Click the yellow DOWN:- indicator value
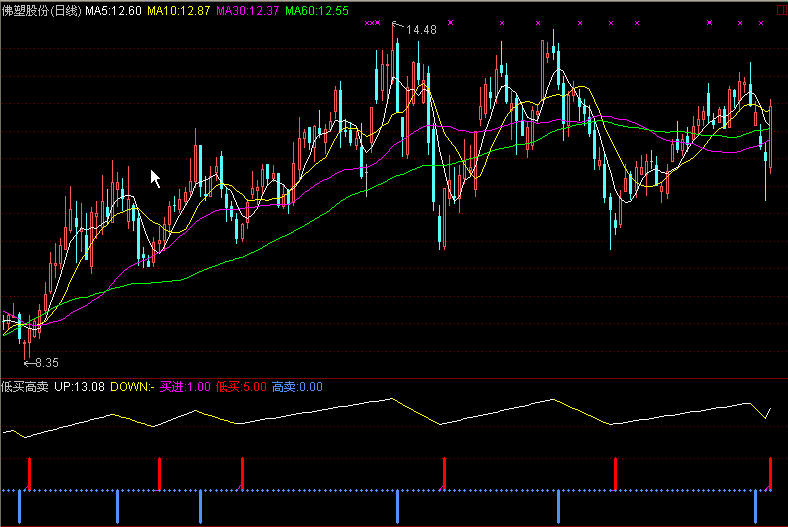The width and height of the screenshot is (788, 527). pos(132,386)
